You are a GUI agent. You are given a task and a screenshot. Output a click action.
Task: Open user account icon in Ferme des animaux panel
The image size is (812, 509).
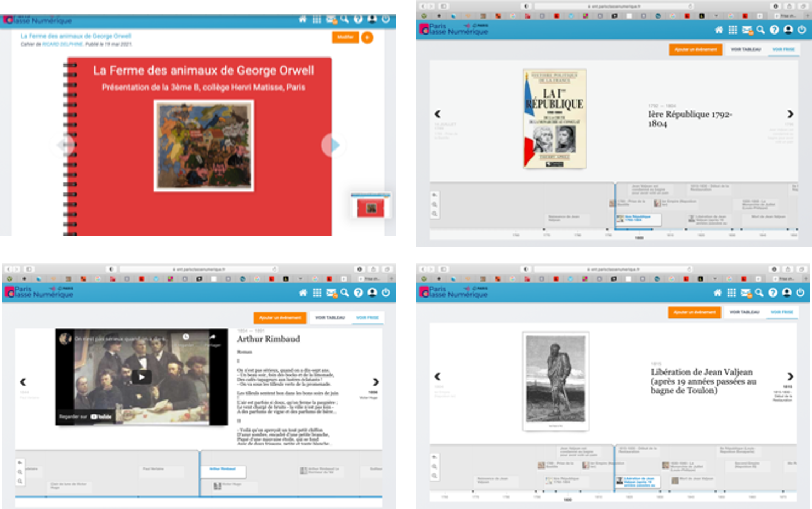tap(372, 19)
